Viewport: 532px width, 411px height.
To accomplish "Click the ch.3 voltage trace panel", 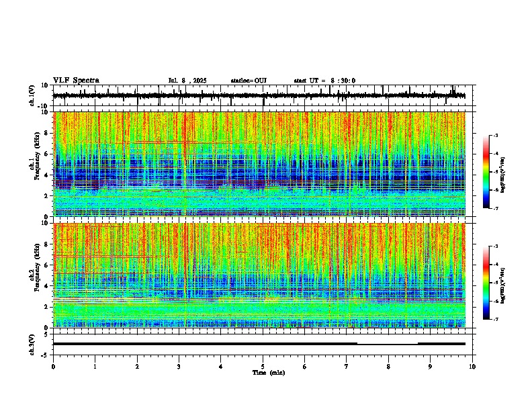I will click(264, 345).
